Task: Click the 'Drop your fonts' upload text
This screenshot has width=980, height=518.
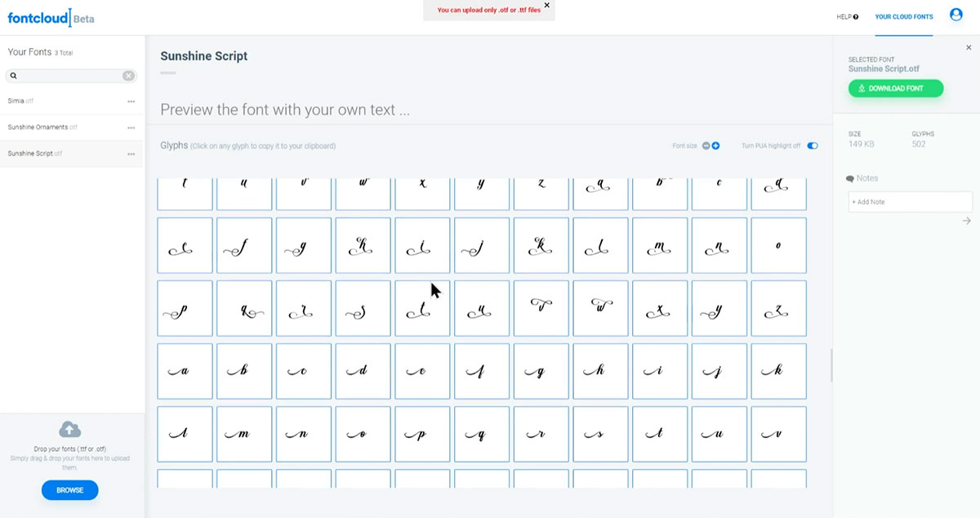Action: [x=70, y=449]
